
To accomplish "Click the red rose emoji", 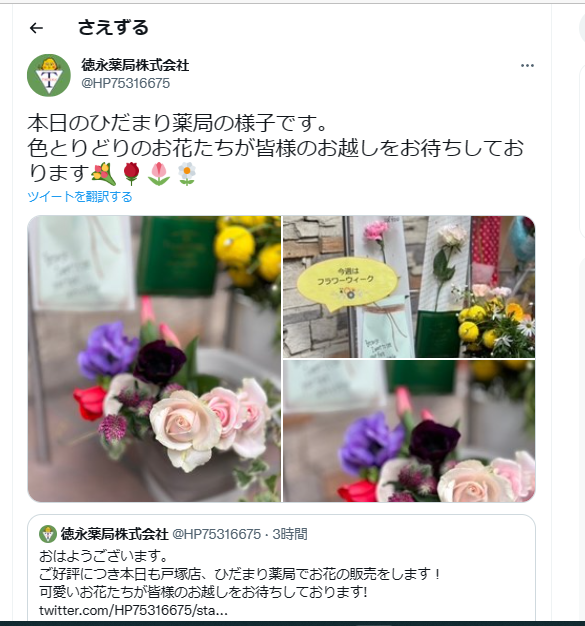I will point(131,174).
